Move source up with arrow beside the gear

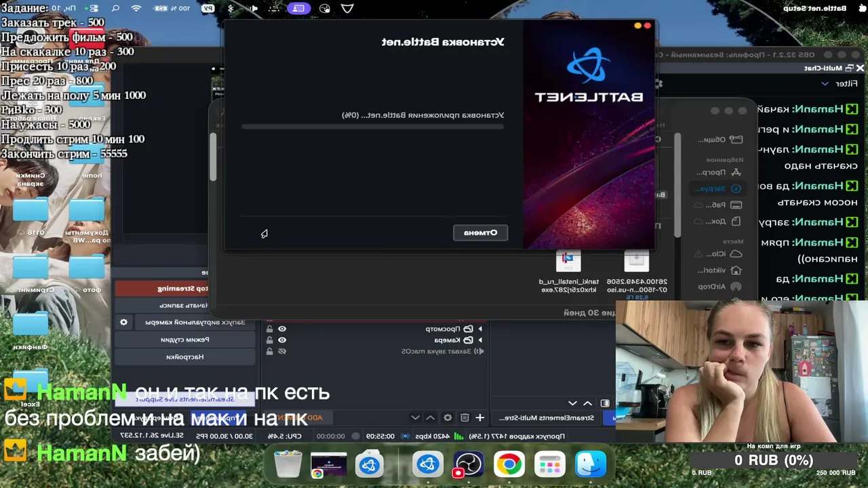pyautogui.click(x=431, y=418)
